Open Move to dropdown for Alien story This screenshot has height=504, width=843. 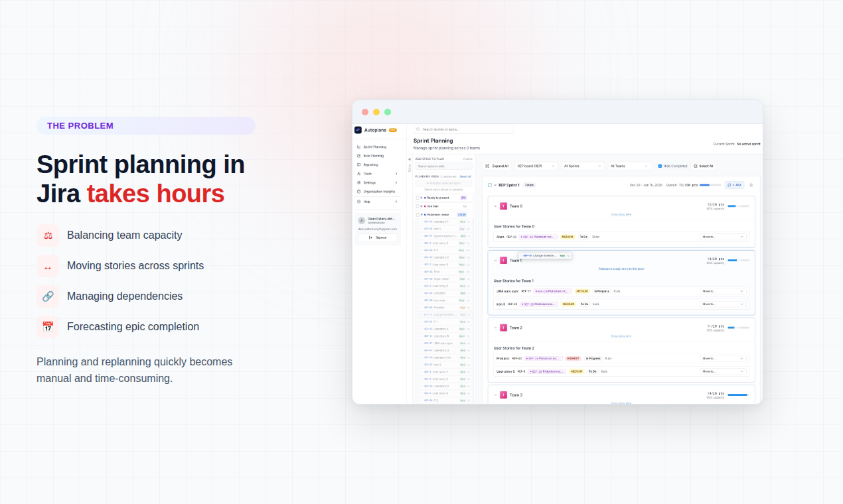pos(723,237)
